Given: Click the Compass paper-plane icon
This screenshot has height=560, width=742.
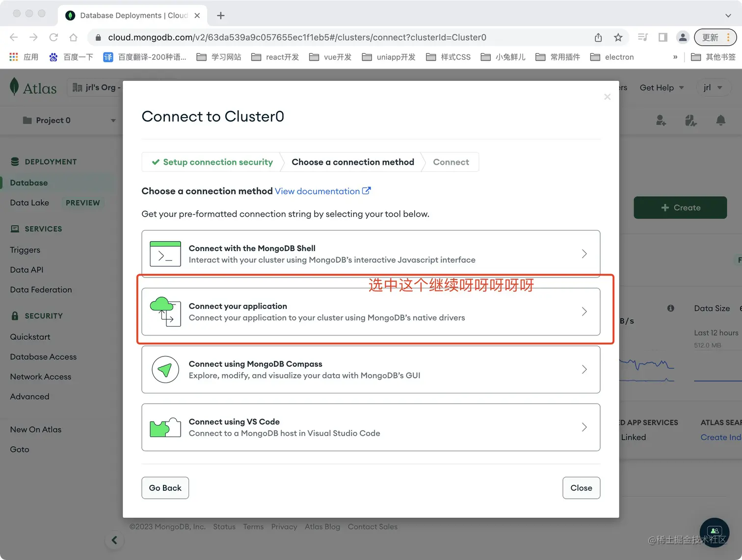Looking at the screenshot, I should click(x=165, y=369).
